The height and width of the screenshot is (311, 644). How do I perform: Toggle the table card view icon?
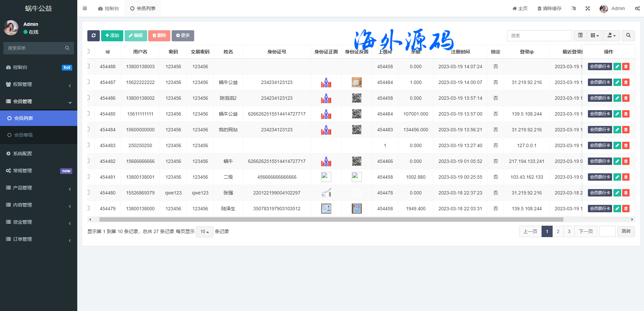(580, 36)
